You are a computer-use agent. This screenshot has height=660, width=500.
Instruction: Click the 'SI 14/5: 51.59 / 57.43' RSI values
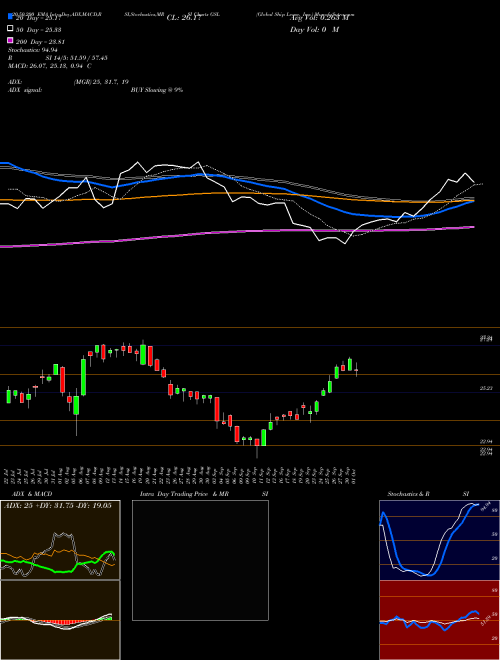(76, 58)
